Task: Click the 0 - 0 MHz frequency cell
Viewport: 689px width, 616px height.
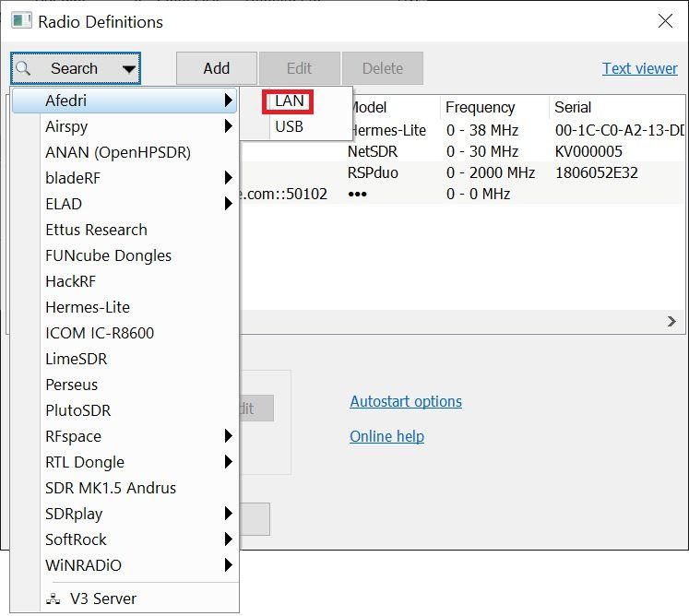Action: coord(478,194)
